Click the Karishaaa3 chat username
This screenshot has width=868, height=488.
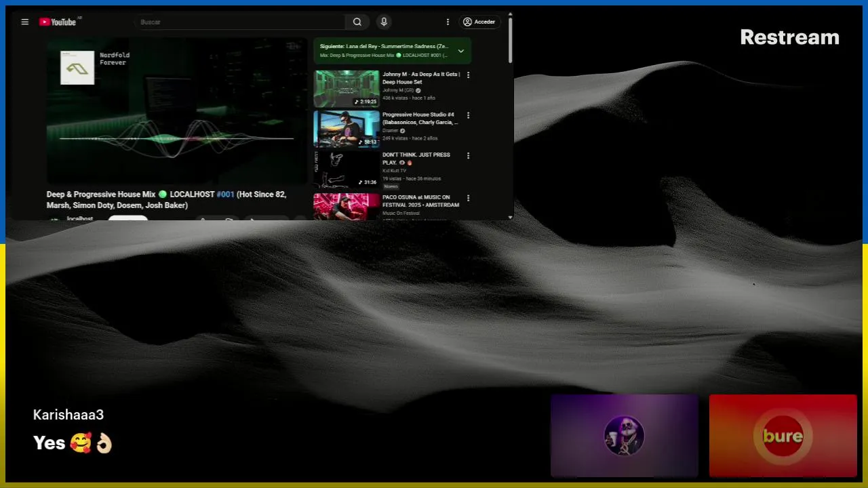pyautogui.click(x=68, y=415)
